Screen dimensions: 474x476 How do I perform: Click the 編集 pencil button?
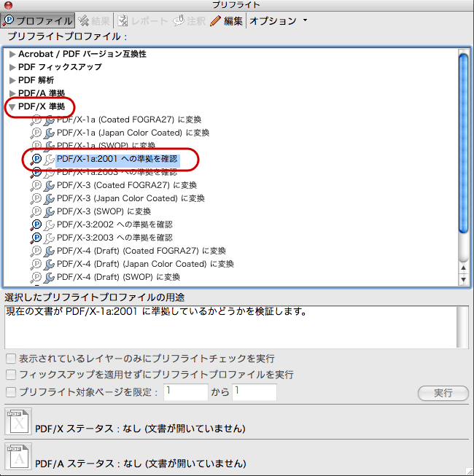pos(226,20)
